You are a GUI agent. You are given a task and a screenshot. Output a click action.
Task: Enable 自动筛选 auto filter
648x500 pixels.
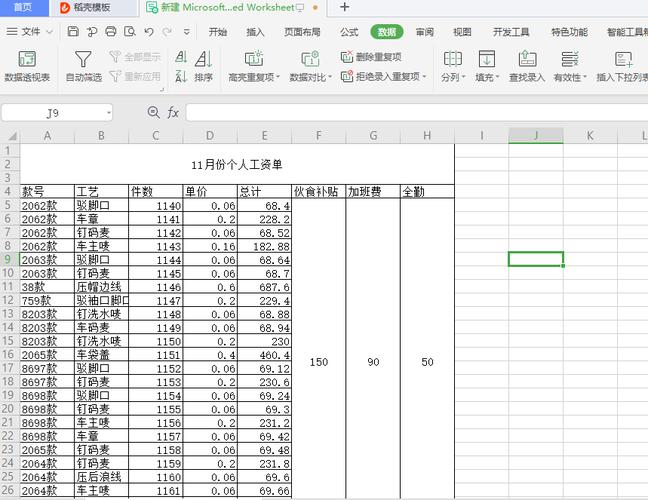tap(83, 66)
